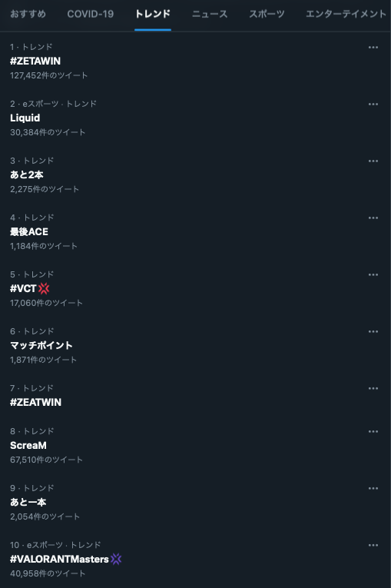Go to the エンターテイメント tab
The image size is (391, 588).
click(x=346, y=15)
